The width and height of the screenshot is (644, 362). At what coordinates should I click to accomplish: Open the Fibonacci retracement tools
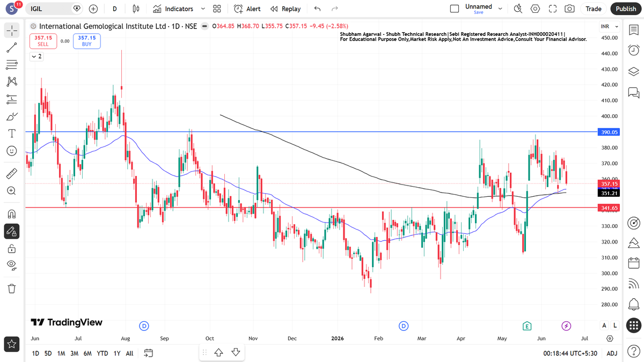12,65
